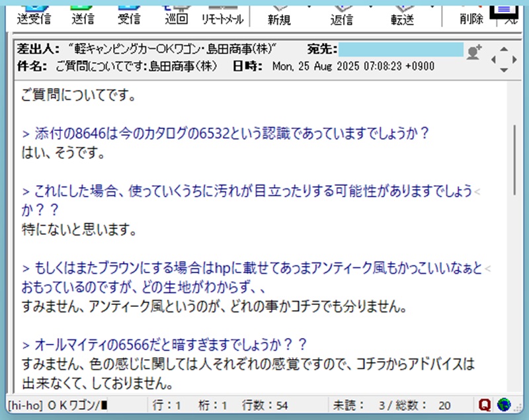529x420 pixels.
Task: Click the 送受信 send/receive toolbar button
Action: 34,15
